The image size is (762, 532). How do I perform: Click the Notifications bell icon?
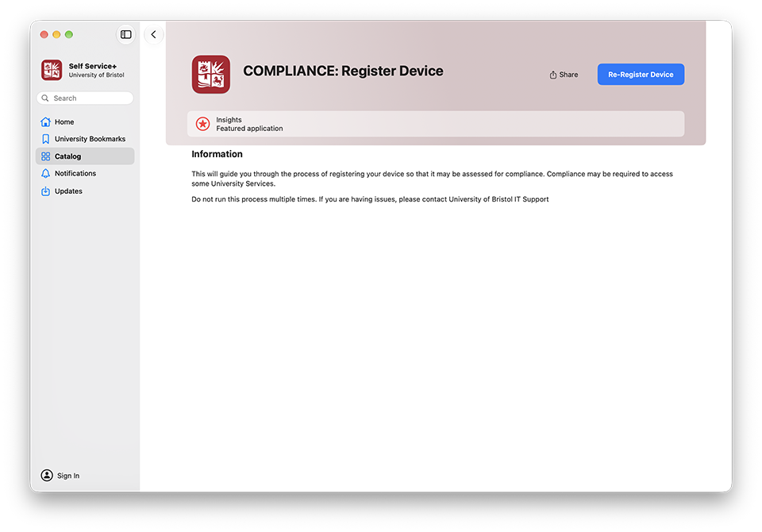tap(46, 174)
